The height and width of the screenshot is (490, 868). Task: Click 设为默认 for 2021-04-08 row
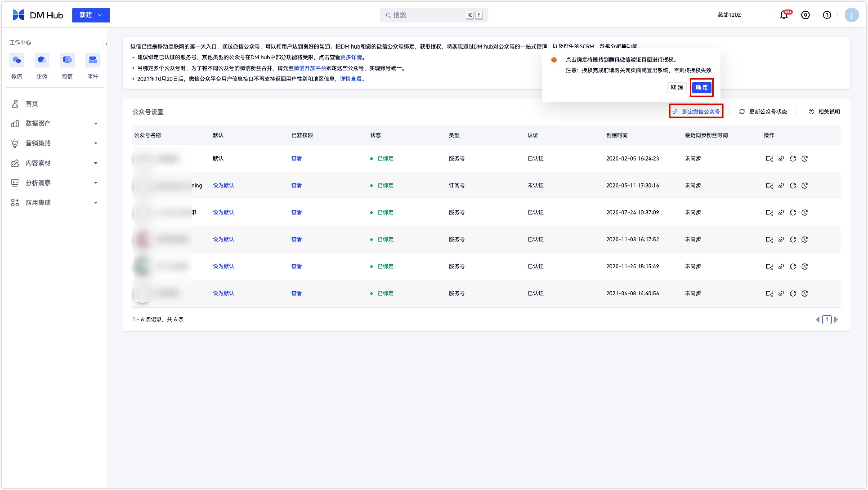[223, 293]
